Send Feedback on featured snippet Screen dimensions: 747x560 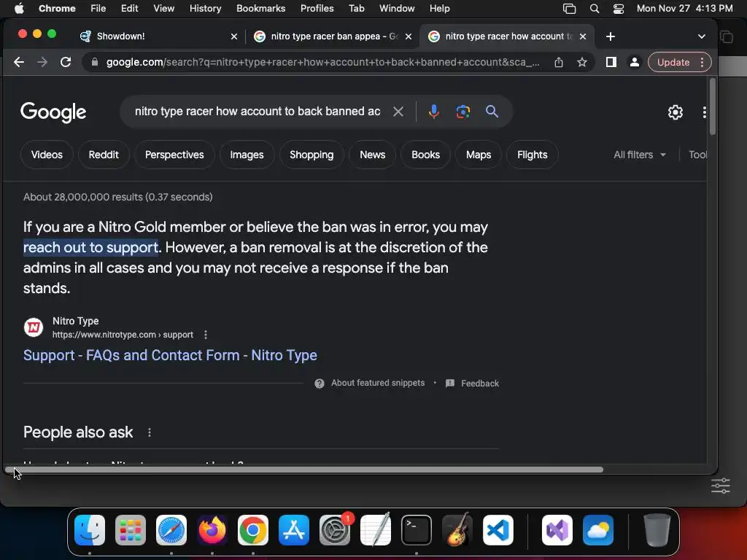tap(472, 384)
